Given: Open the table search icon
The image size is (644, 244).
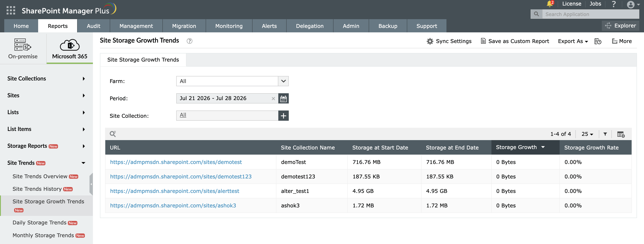Looking at the screenshot, I should [x=113, y=134].
